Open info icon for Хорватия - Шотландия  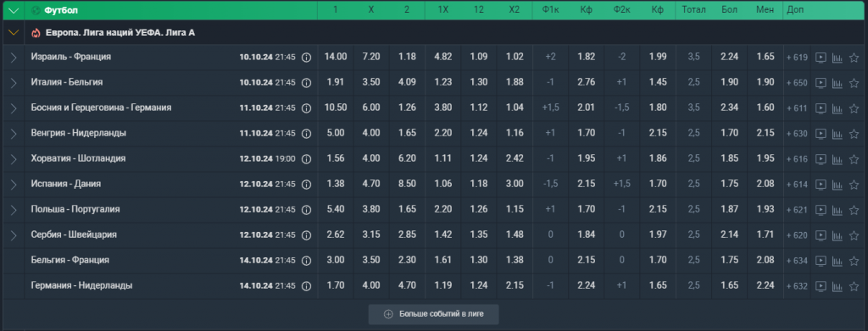click(306, 158)
